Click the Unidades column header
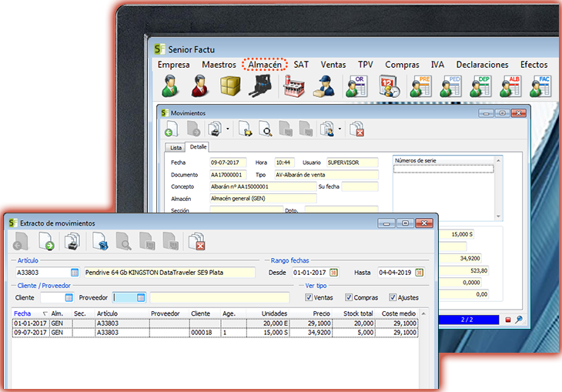Image resolution: width=562 pixels, height=392 pixels. pyautogui.click(x=268, y=313)
